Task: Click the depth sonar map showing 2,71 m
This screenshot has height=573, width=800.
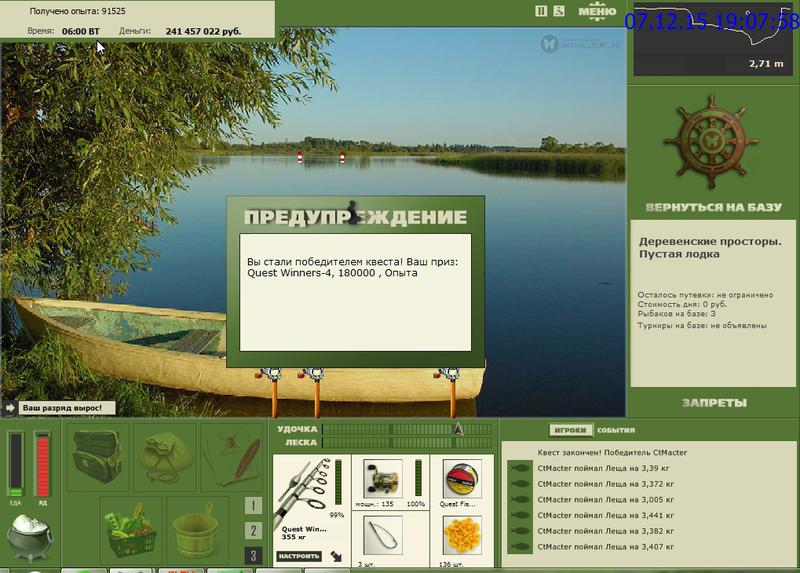Action: click(713, 39)
